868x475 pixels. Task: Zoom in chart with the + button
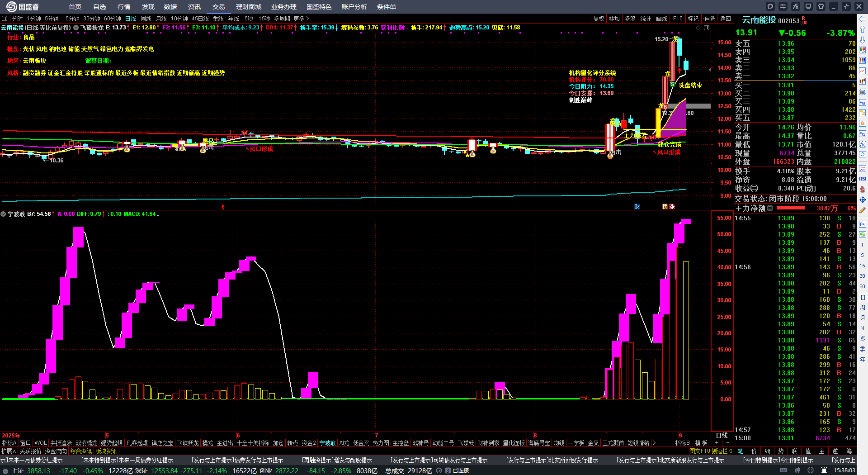coord(717,443)
